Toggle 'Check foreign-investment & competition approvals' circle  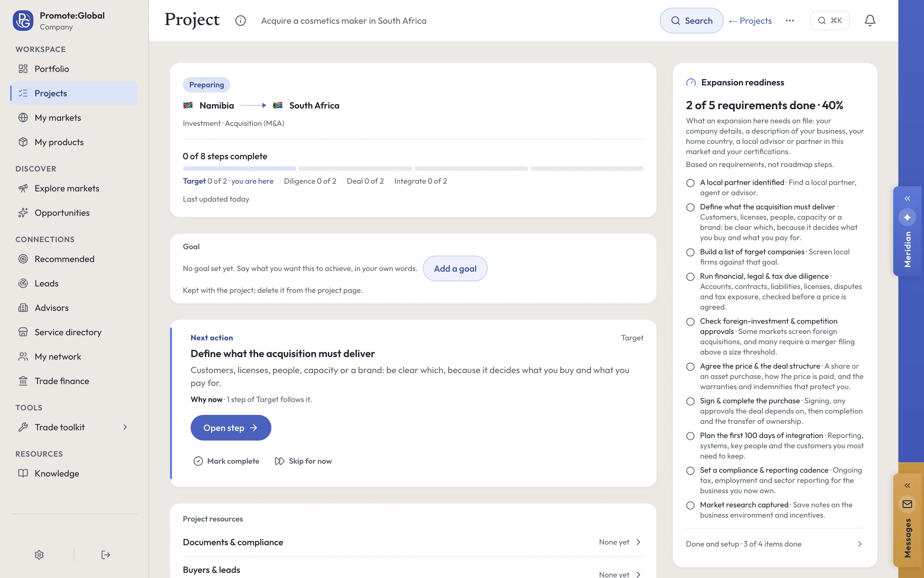690,322
